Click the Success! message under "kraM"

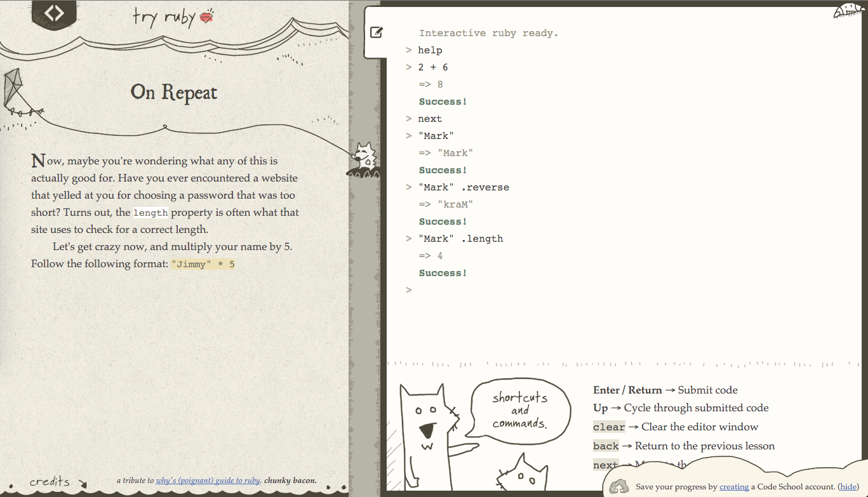[443, 222]
